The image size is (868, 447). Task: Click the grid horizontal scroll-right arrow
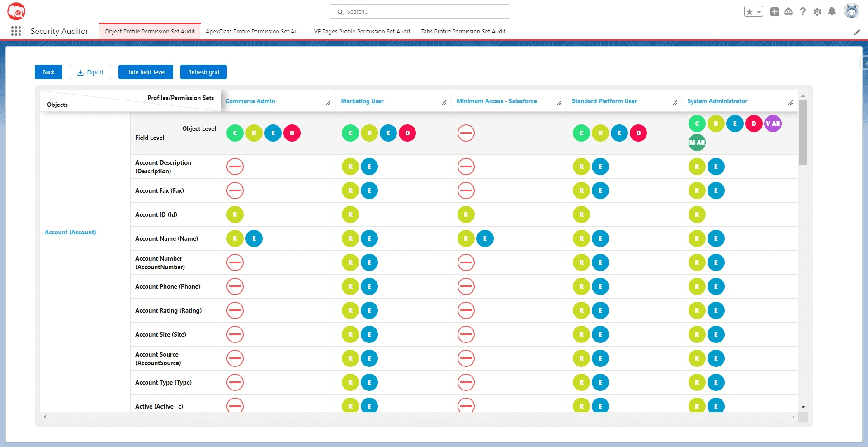point(793,417)
